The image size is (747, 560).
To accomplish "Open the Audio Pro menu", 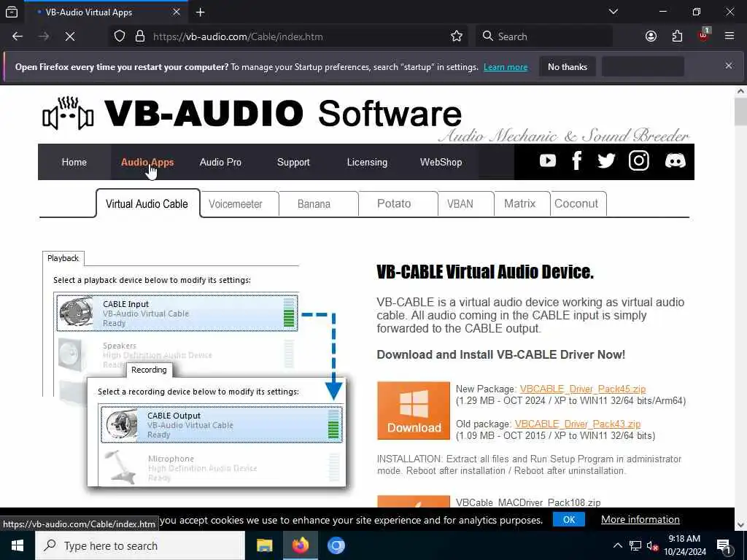I will [220, 162].
